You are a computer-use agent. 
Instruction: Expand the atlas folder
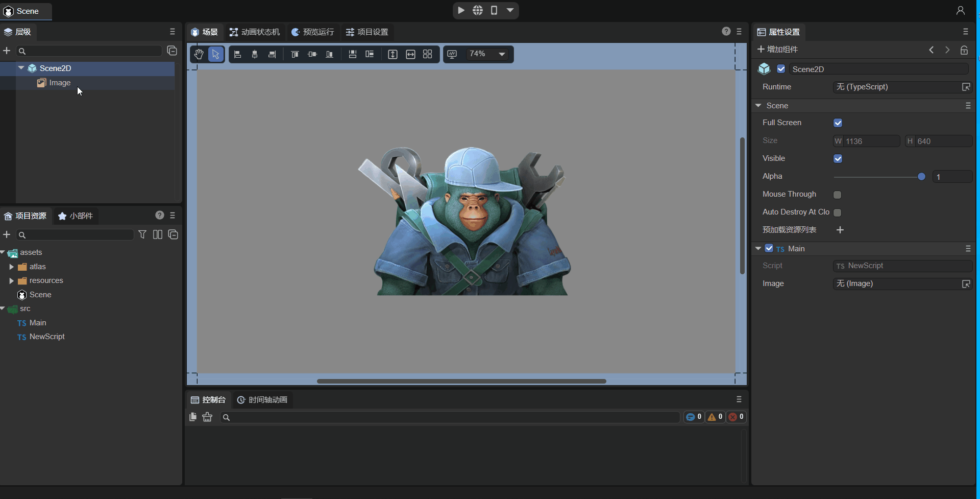12,267
